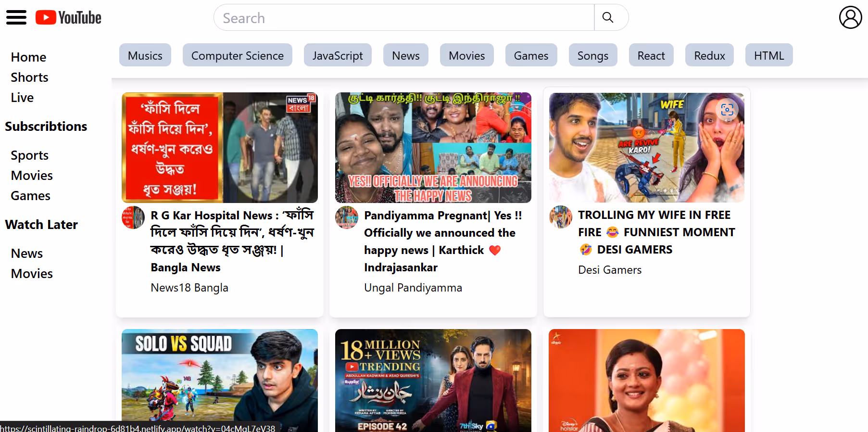Filter videos by the Musics chip

click(145, 55)
